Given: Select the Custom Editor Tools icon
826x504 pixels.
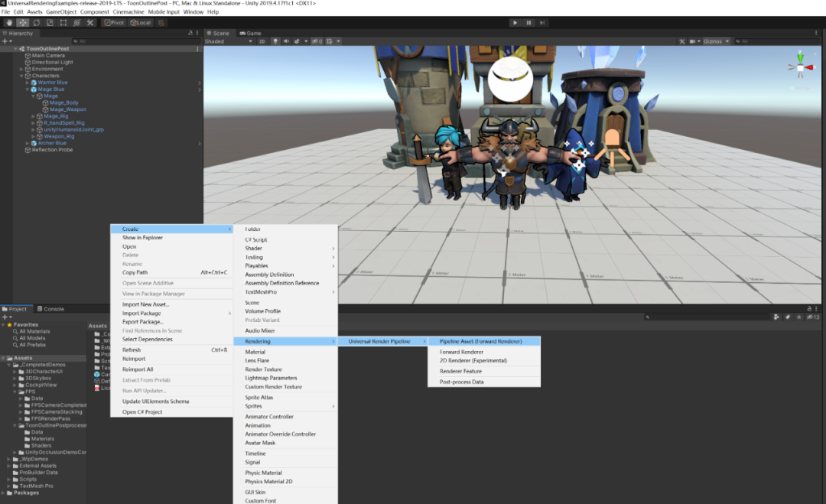Looking at the screenshot, I should coord(90,23).
